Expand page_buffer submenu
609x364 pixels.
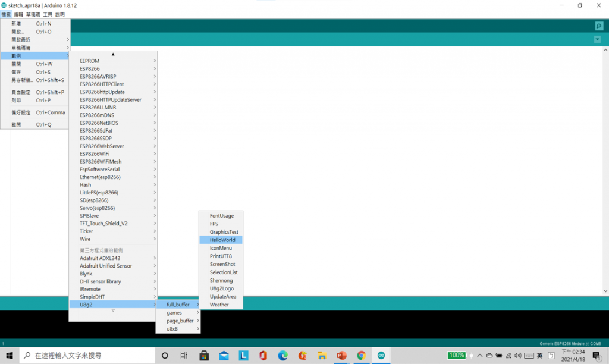pos(178,321)
